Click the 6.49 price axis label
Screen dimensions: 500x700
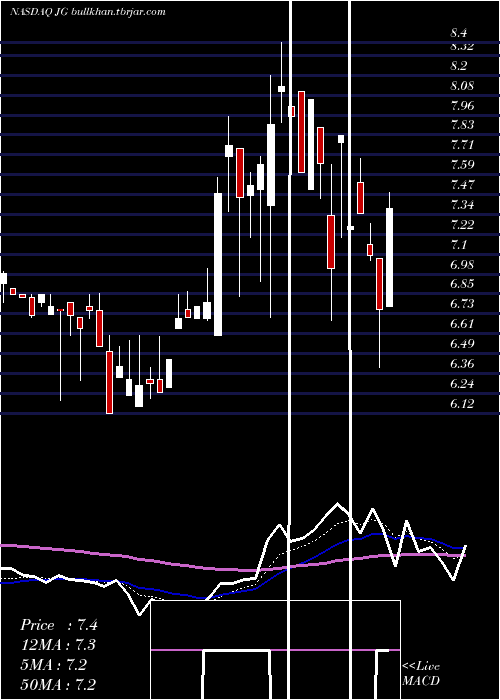pos(462,344)
